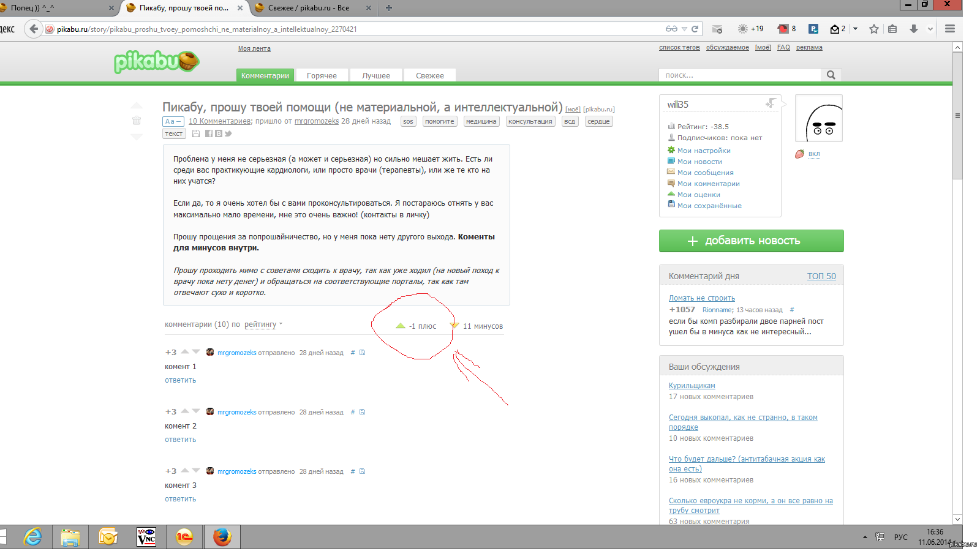The height and width of the screenshot is (551, 980).
Task: Open a new browser tab
Action: [388, 8]
